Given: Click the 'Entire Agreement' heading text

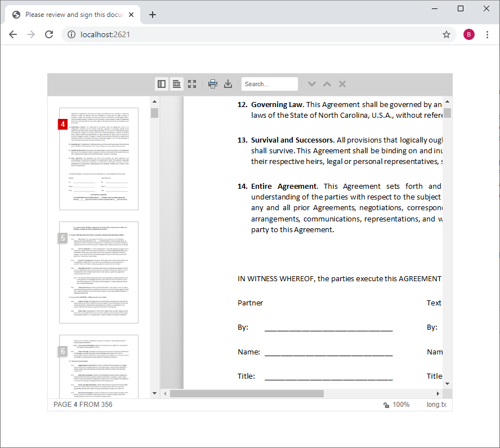Looking at the screenshot, I should tap(284, 187).
